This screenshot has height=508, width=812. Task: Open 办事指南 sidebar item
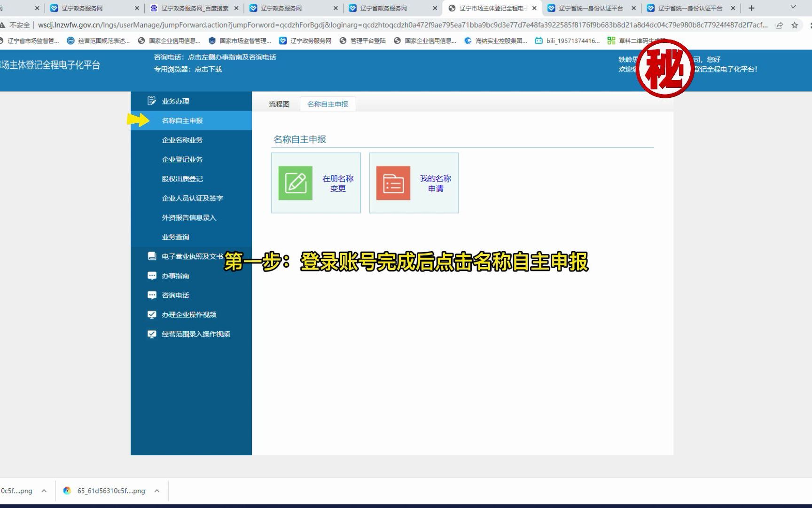click(191, 276)
